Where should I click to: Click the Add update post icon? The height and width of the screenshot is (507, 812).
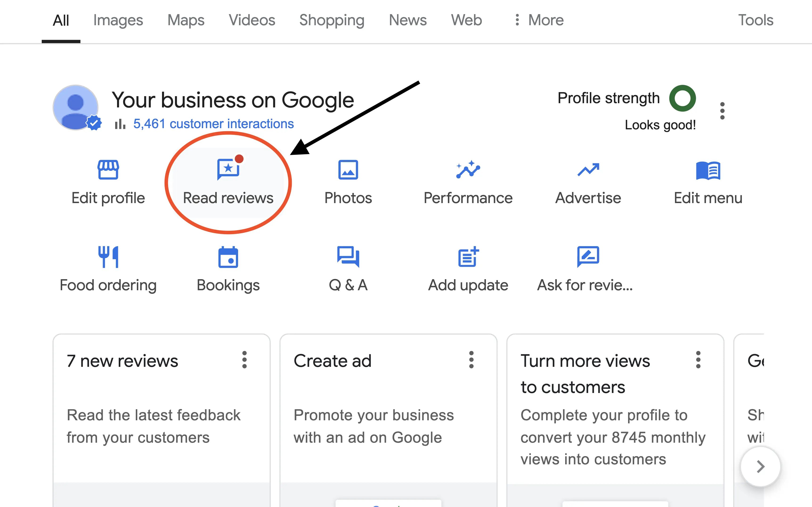coord(468,257)
